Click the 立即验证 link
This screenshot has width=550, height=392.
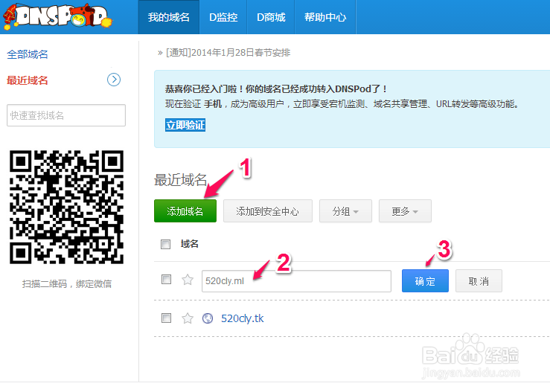pyautogui.click(x=185, y=125)
